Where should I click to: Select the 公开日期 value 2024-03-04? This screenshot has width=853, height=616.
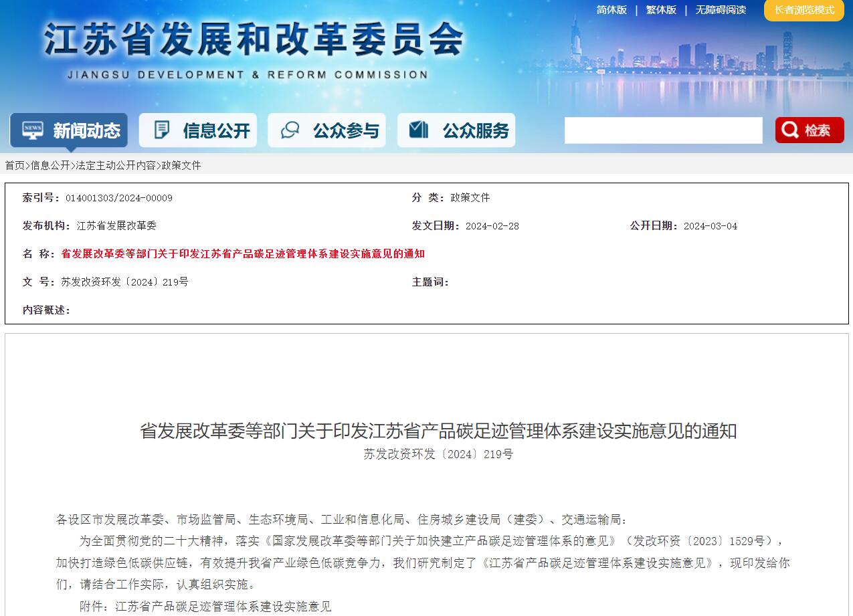click(x=710, y=226)
